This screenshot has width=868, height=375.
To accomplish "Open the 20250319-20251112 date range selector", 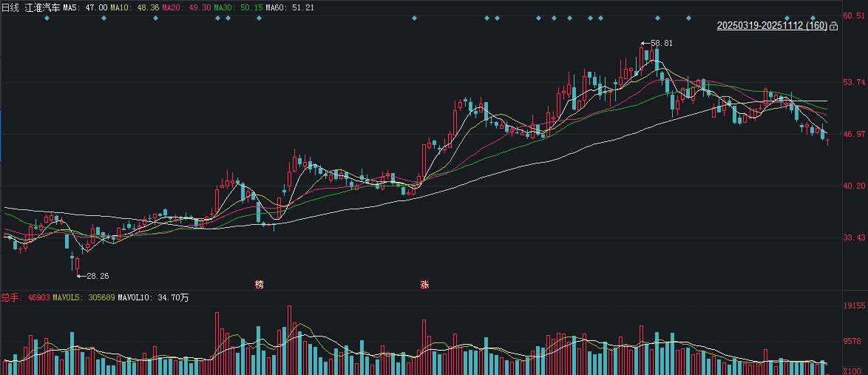I will [x=772, y=26].
